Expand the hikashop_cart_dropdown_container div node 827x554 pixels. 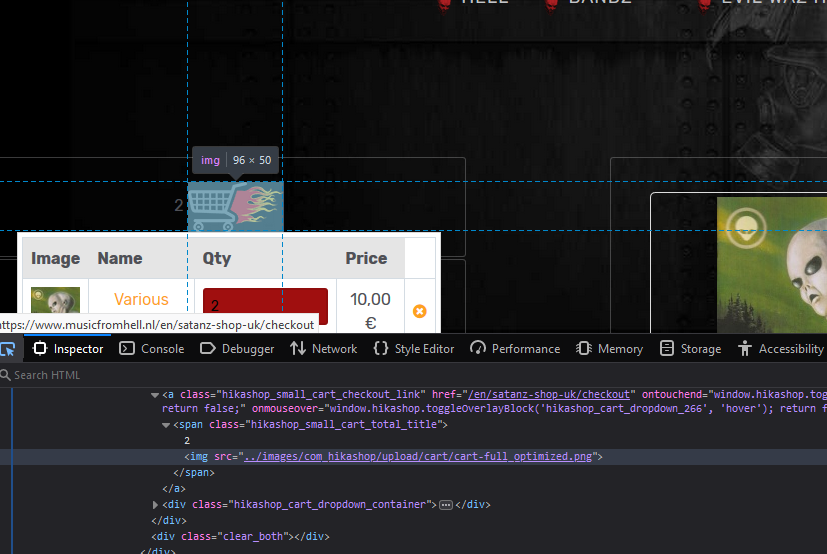click(x=155, y=505)
